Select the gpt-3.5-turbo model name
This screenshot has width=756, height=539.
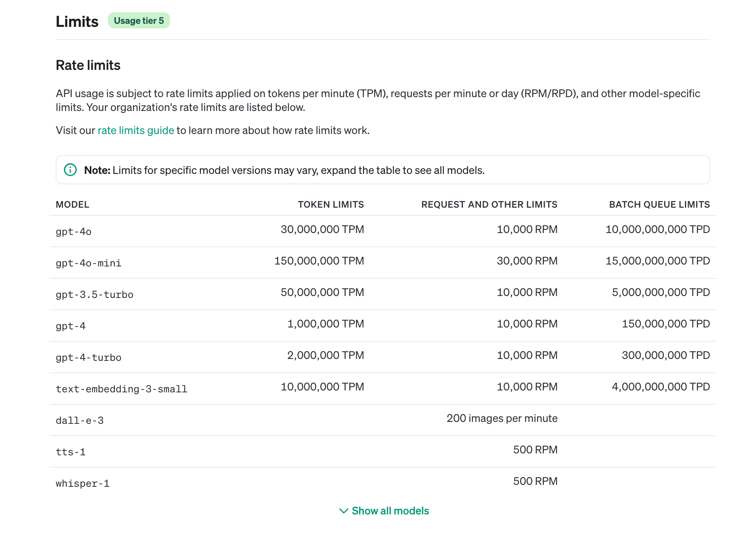94,294
